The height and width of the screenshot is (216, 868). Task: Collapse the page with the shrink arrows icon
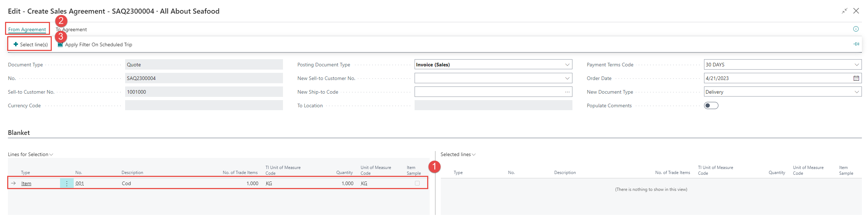pyautogui.click(x=844, y=11)
